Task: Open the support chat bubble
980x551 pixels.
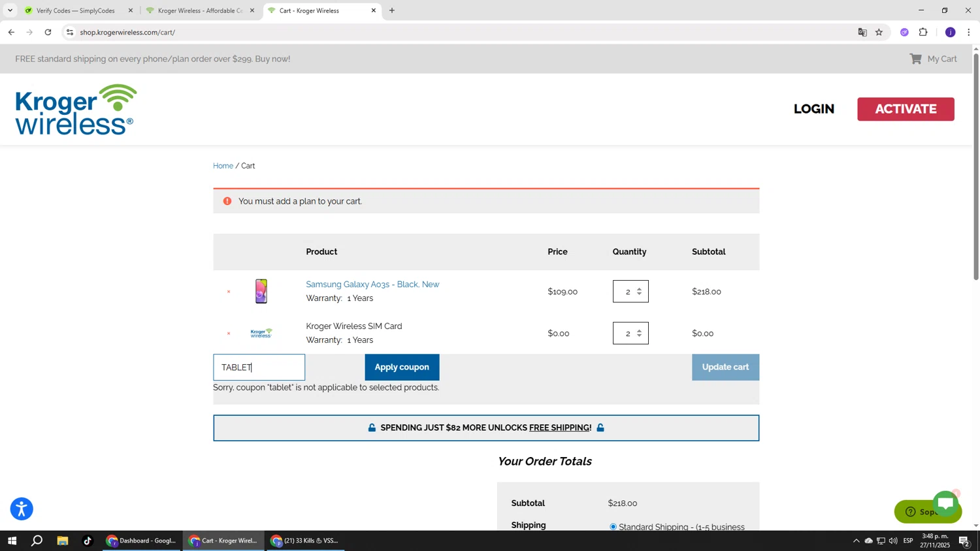Action: pyautogui.click(x=945, y=503)
